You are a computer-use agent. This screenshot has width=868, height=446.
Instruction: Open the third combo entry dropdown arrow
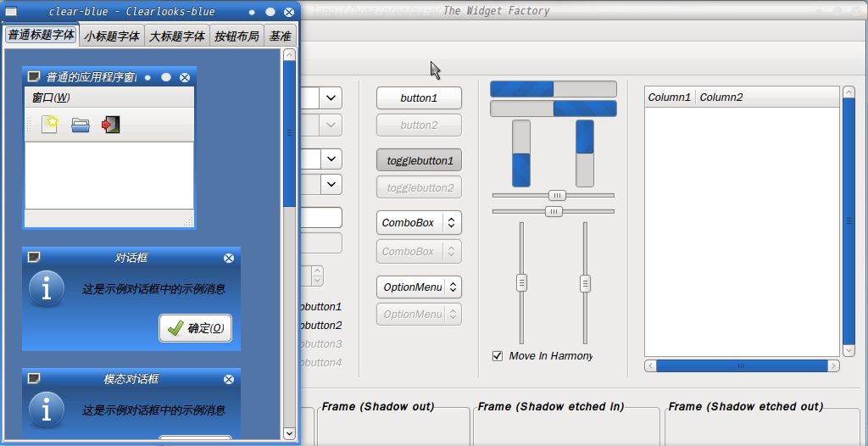pos(331,159)
